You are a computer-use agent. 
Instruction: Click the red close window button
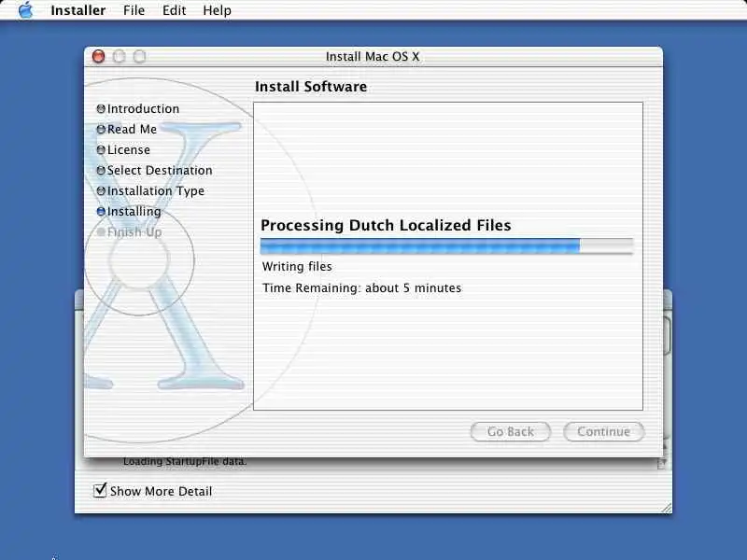99,56
